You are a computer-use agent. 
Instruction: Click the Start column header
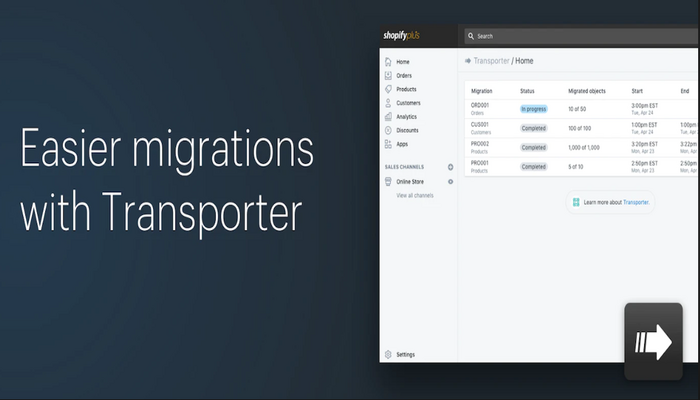click(x=637, y=91)
